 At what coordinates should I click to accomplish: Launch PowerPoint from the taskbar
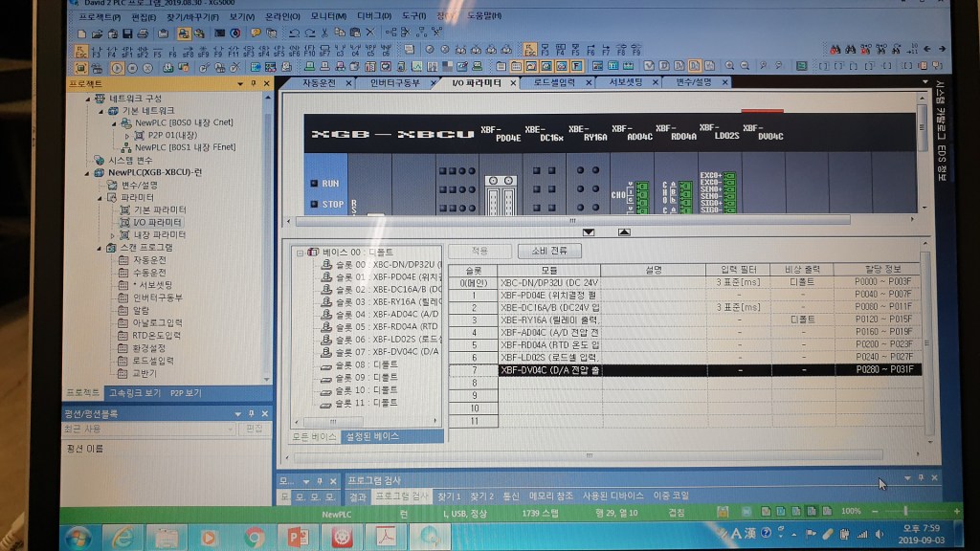[x=297, y=537]
